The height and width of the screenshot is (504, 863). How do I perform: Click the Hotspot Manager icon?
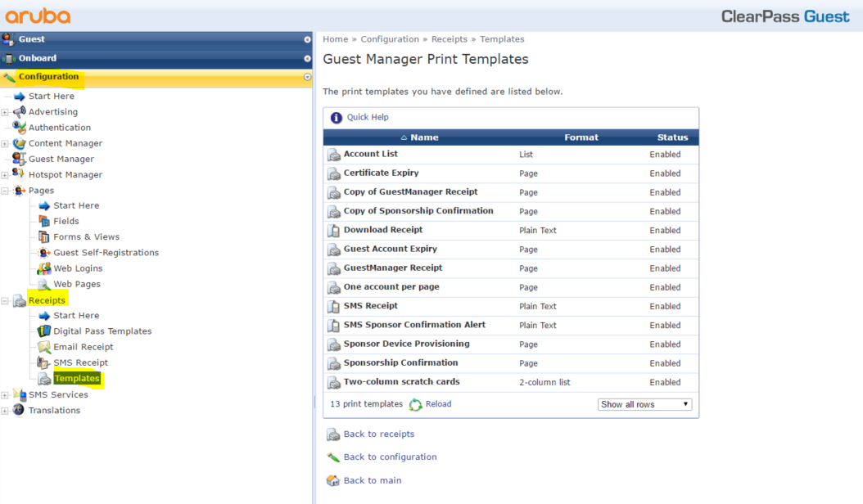tap(20, 174)
